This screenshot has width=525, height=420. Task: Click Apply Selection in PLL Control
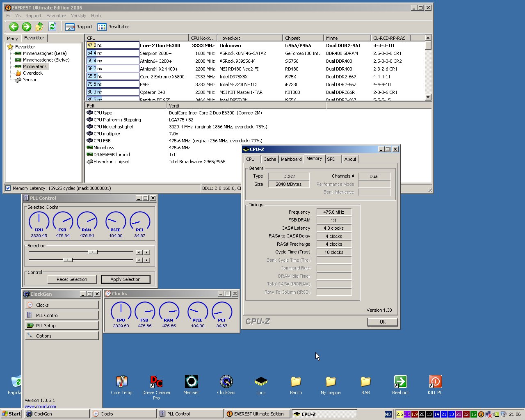point(126,279)
